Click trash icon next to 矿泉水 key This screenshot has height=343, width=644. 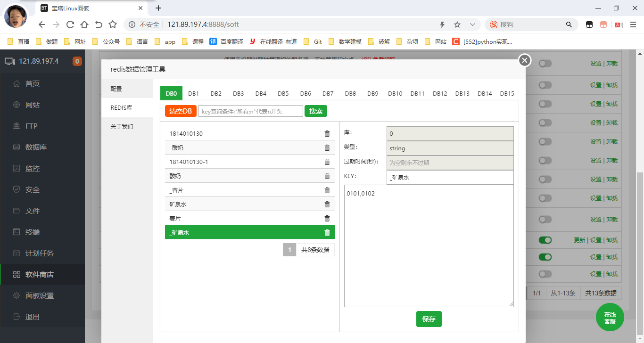coord(327,204)
